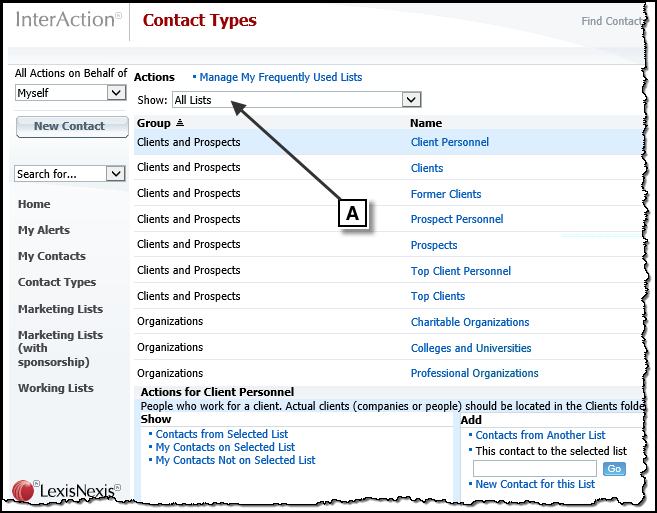Click the add-contact text field beside Go
Image resolution: width=657 pixels, height=513 pixels.
[x=535, y=469]
